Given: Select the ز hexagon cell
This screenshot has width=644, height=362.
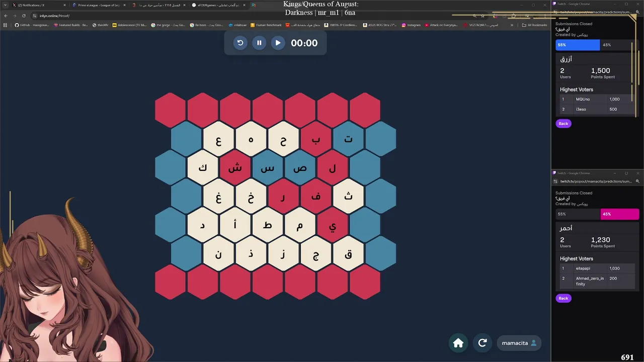Looking at the screenshot, I should tap(283, 253).
